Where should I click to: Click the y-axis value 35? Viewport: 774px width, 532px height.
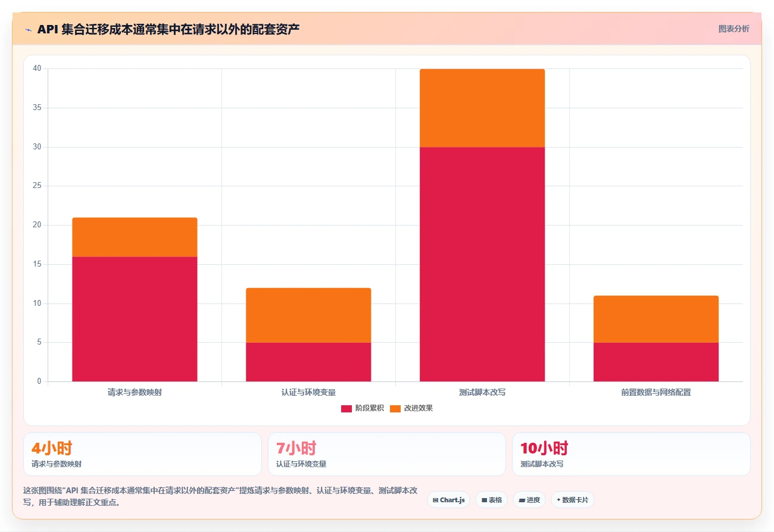click(37, 108)
